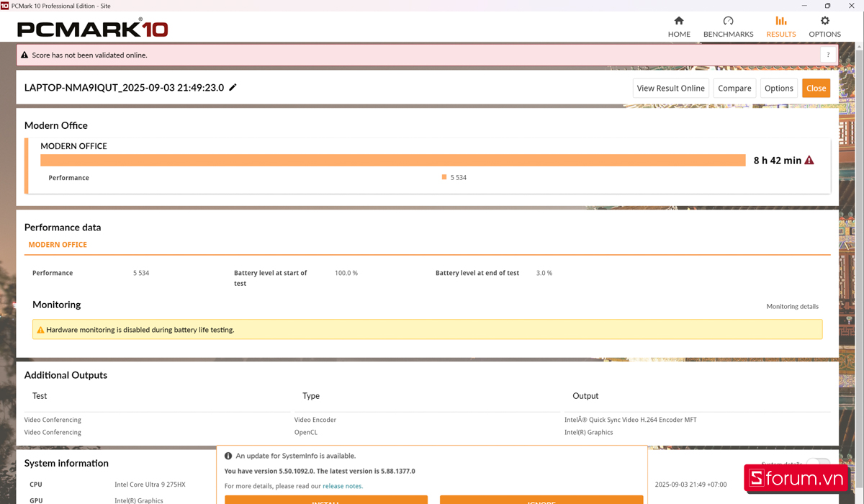Ignore the SystemInfo update
The width and height of the screenshot is (864, 504).
pyautogui.click(x=541, y=500)
